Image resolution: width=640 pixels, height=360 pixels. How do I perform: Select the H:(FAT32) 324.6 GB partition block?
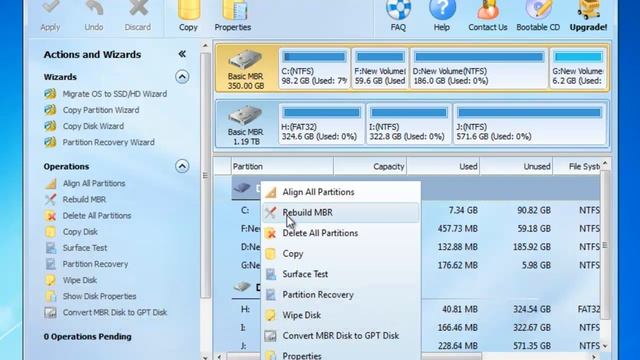(321, 124)
